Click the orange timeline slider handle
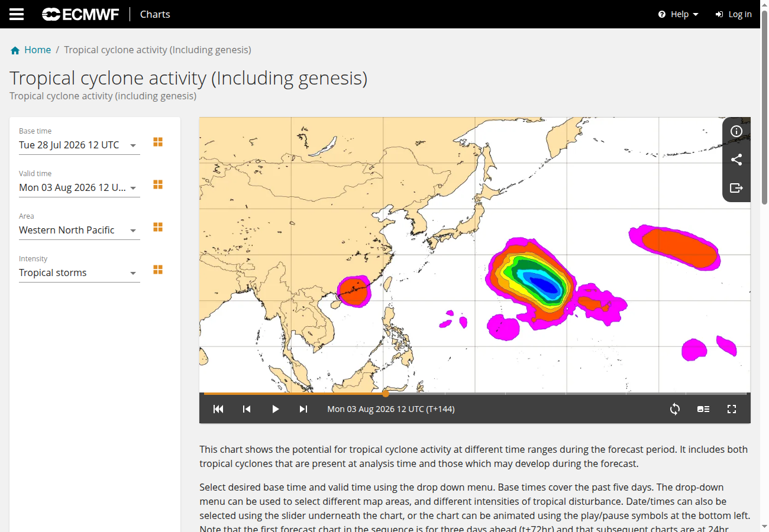 [x=386, y=393]
